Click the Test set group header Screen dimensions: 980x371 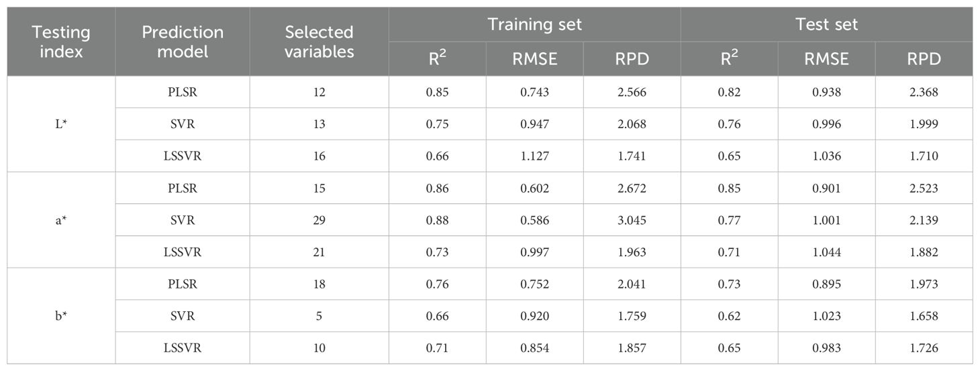(826, 25)
